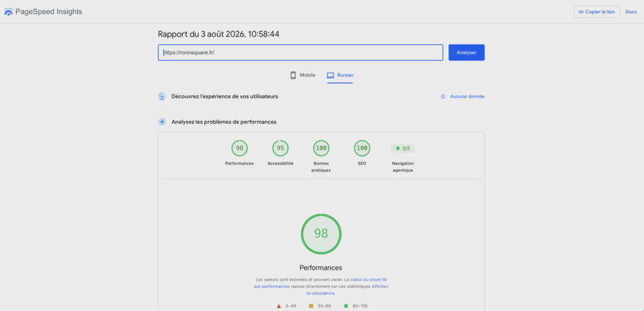
Task: Click the report date 'Rapport du 3 août 2026' heading
Action: [x=218, y=34]
